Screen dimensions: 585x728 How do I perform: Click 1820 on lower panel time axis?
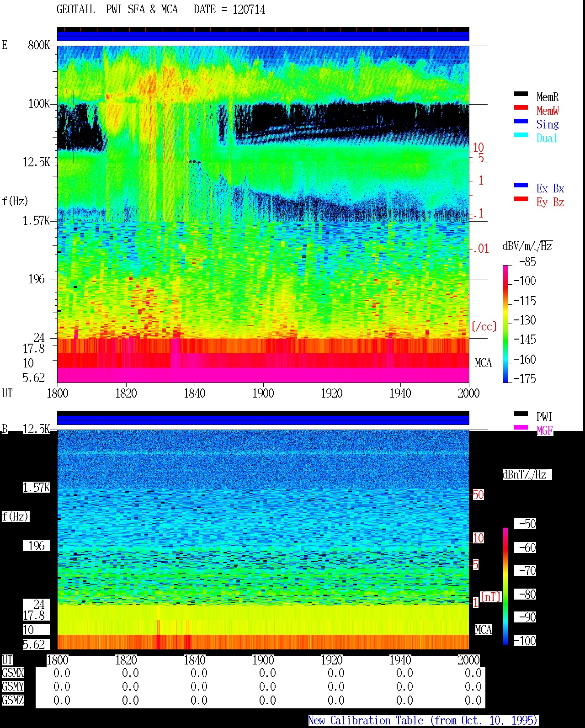pyautogui.click(x=126, y=660)
